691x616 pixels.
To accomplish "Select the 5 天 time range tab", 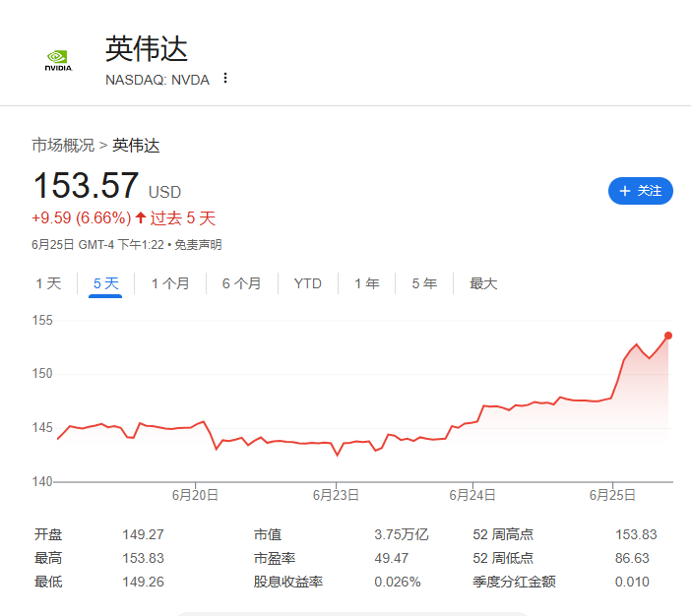I will (x=105, y=283).
